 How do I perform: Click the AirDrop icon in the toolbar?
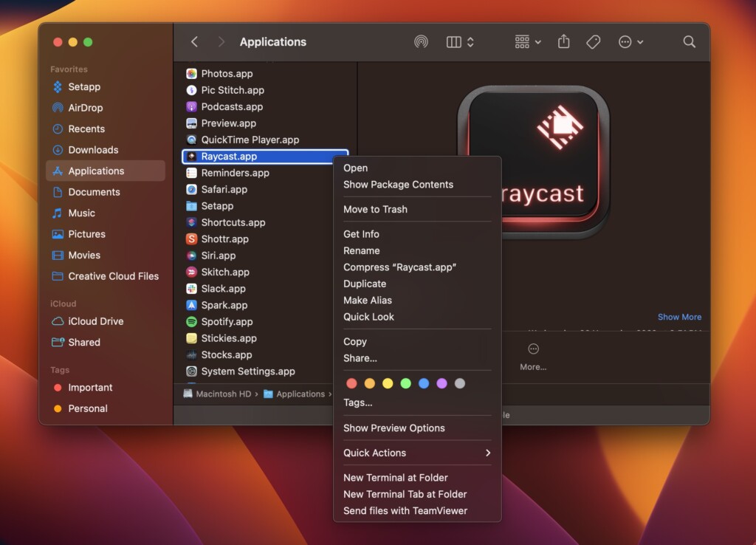coord(421,42)
